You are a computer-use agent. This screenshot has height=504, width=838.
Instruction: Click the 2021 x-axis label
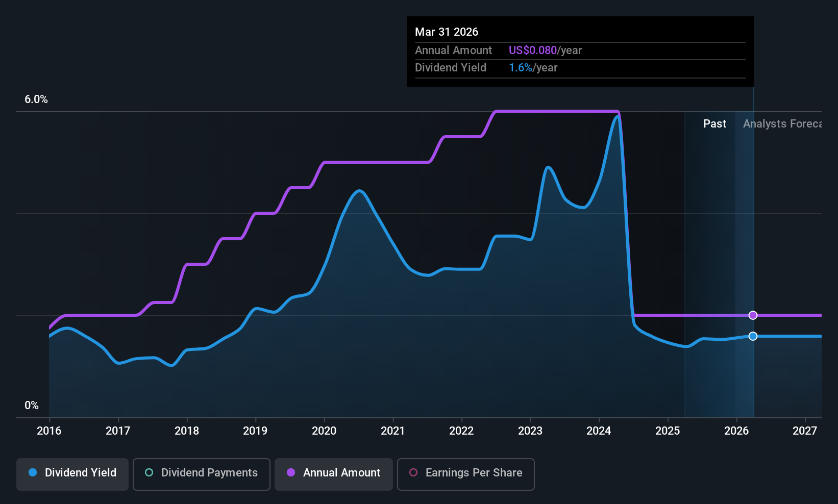(x=393, y=431)
